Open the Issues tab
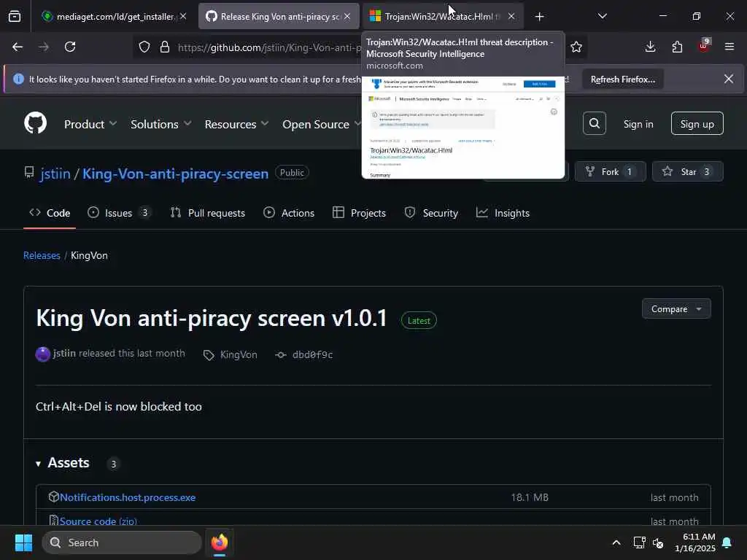747x560 pixels. coord(119,213)
